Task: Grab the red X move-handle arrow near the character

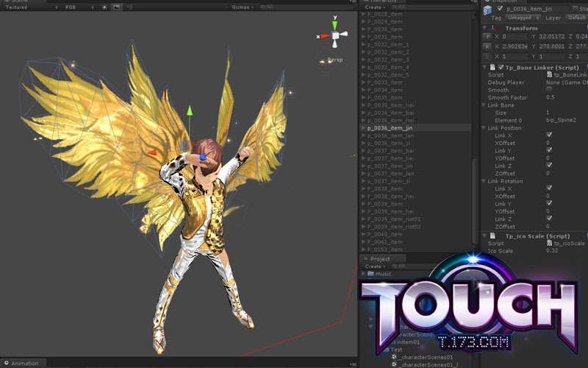Action: pyautogui.click(x=152, y=152)
